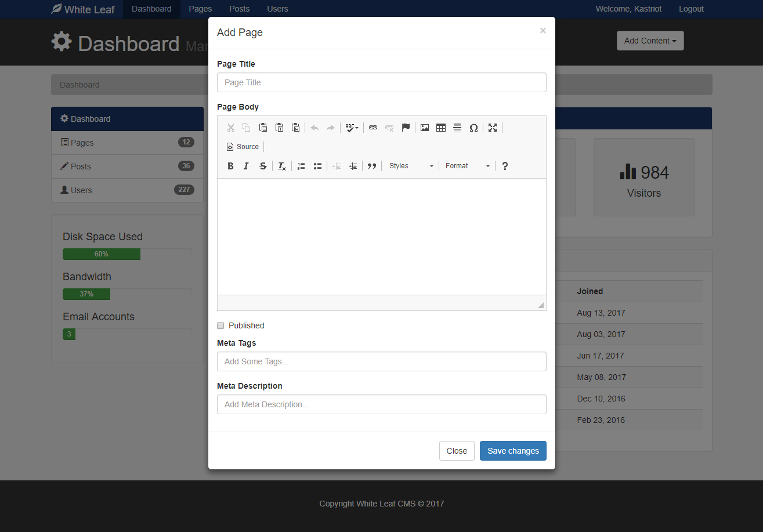The width and height of the screenshot is (763, 532).
Task: Toggle italic formatting in the editor
Action: pos(246,166)
